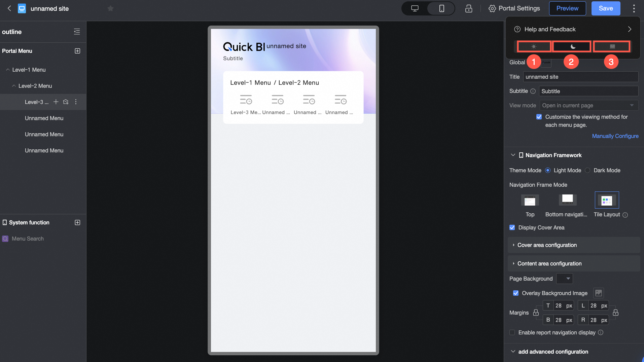Focus the Subtitle input field
Screen dimensions: 644x362
[588, 91]
